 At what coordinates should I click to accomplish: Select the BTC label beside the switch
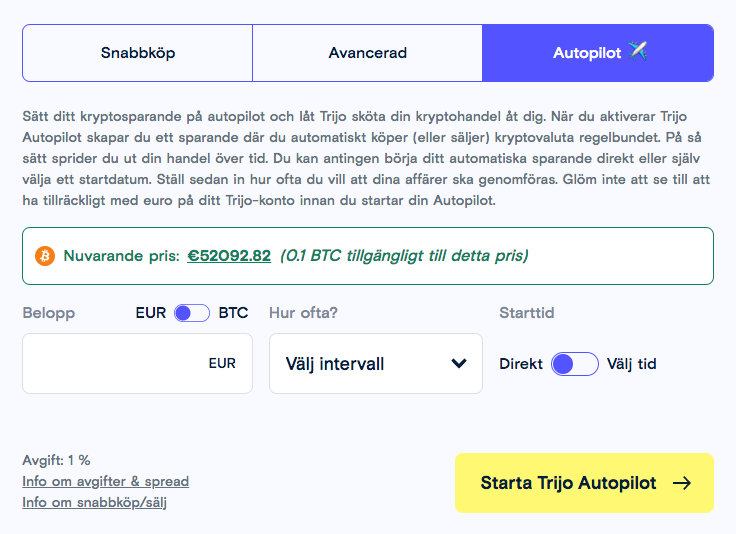coord(233,313)
